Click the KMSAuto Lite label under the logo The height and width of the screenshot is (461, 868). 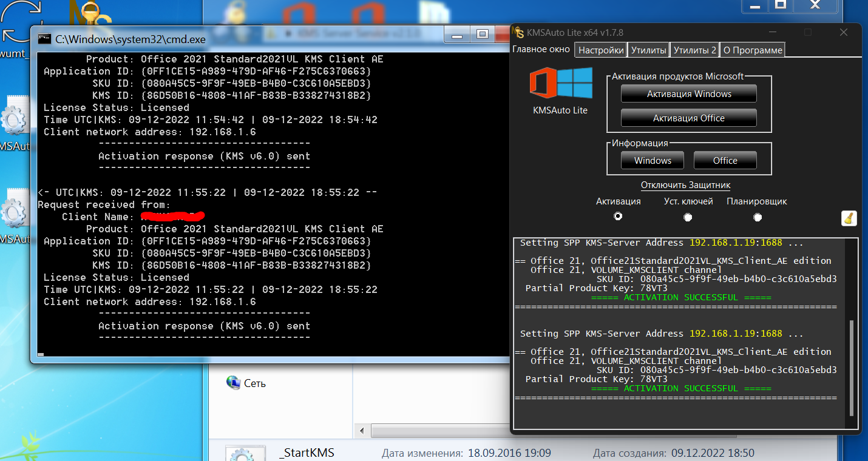[560, 110]
